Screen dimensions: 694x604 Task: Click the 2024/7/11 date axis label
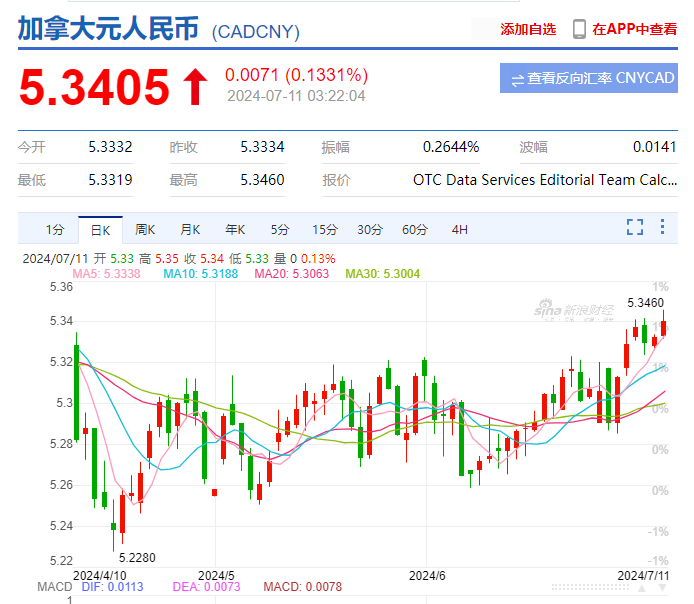[643, 576]
